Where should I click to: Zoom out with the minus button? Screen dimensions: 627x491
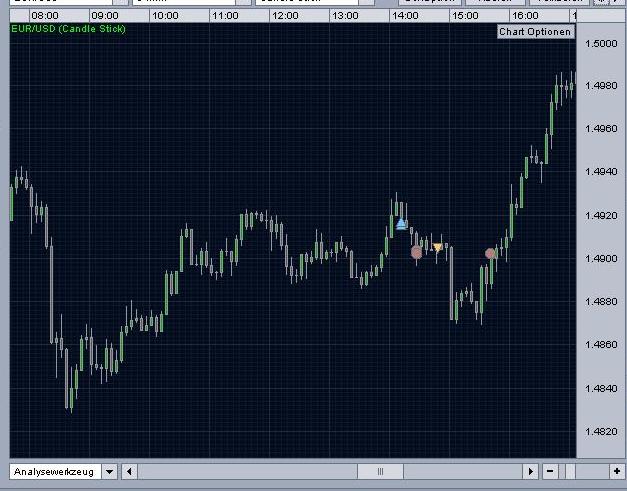550,472
